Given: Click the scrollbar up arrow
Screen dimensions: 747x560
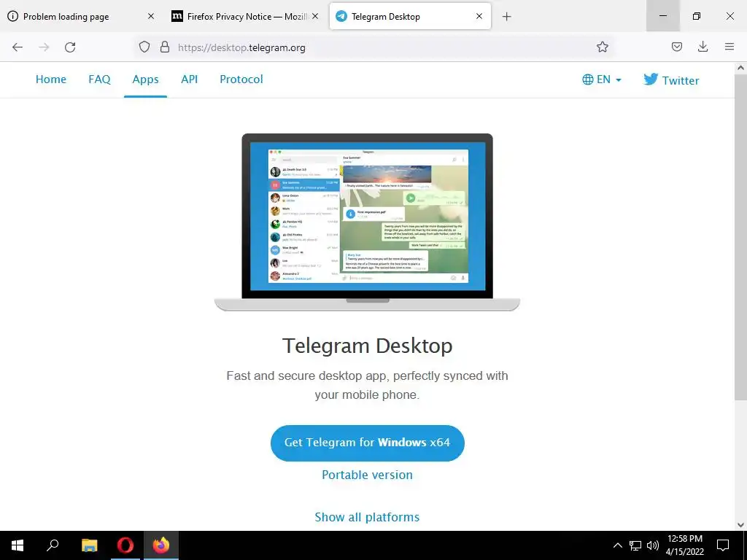Looking at the screenshot, I should [x=741, y=68].
